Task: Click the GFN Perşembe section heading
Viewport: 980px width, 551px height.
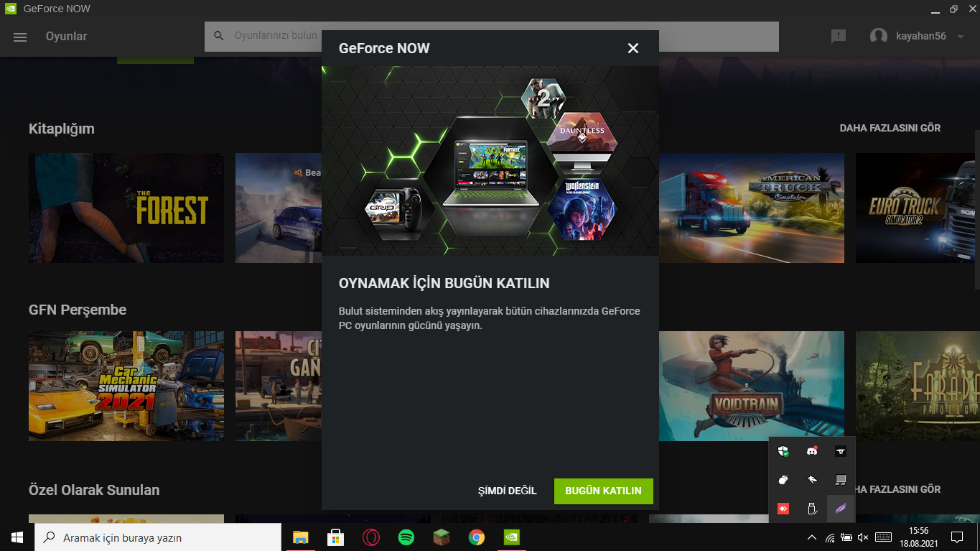Action: pos(78,310)
